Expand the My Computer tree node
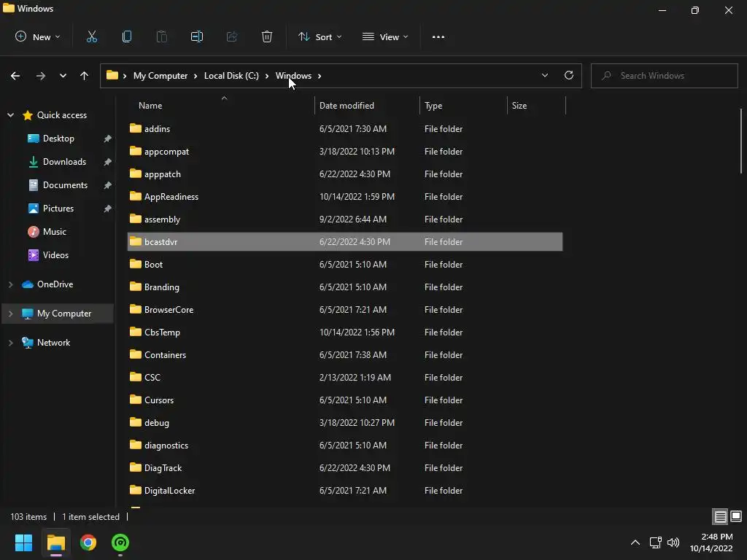The image size is (747, 560). click(x=10, y=314)
